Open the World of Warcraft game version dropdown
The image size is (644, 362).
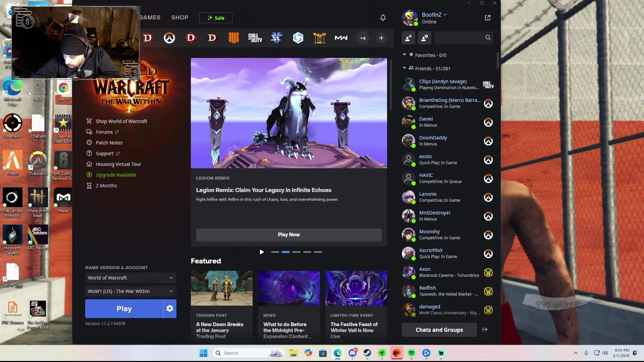pyautogui.click(x=130, y=278)
